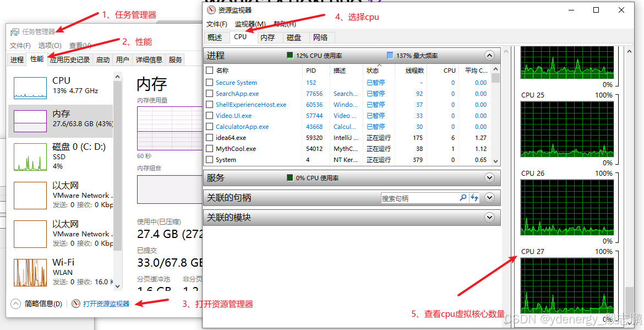This screenshot has height=330, width=644.
Task: Select the 磁盘 0 (C: D:) graph thumbnail
Action: 30,157
